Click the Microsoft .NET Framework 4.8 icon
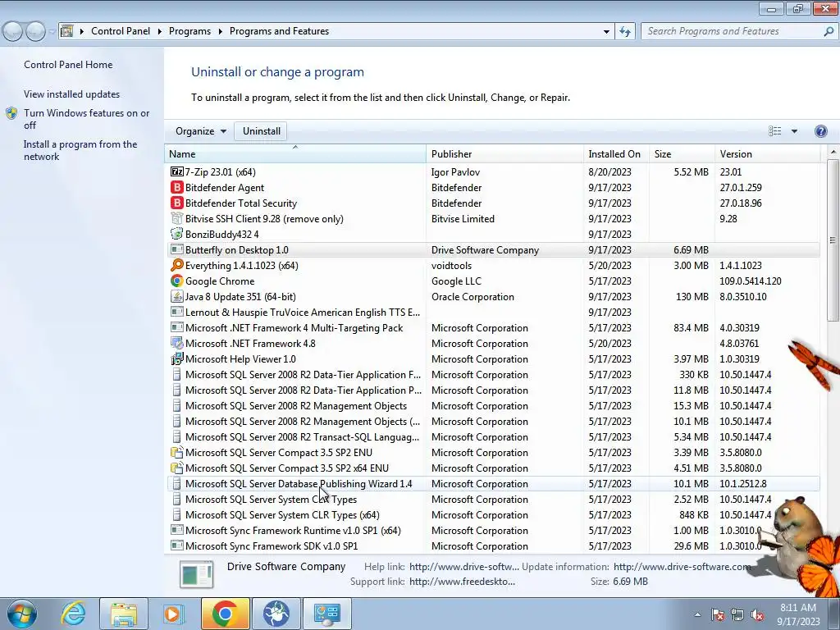Viewport: 840px width, 630px height. click(177, 344)
